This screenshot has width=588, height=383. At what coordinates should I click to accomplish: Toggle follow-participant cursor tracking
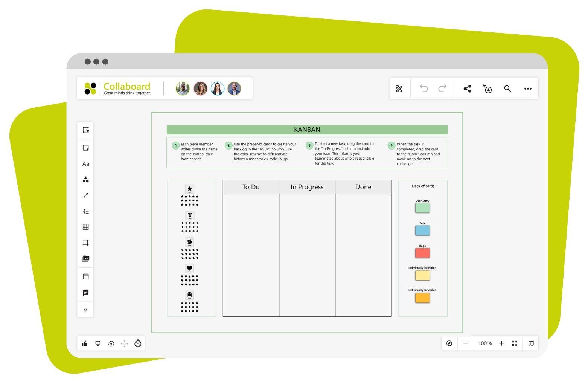[x=487, y=89]
